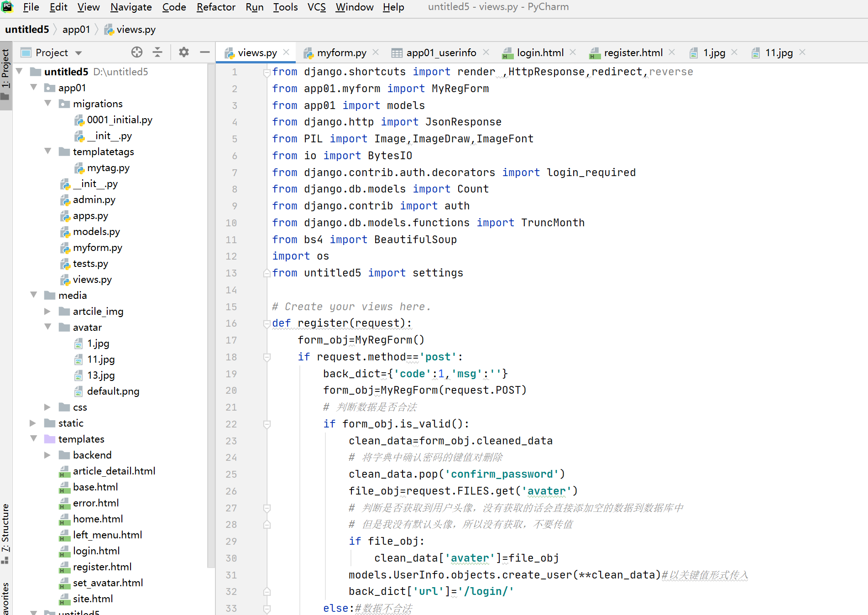Viewport: 868px width, 615px height.
Task: Expand the css folder
Action: (x=47, y=407)
